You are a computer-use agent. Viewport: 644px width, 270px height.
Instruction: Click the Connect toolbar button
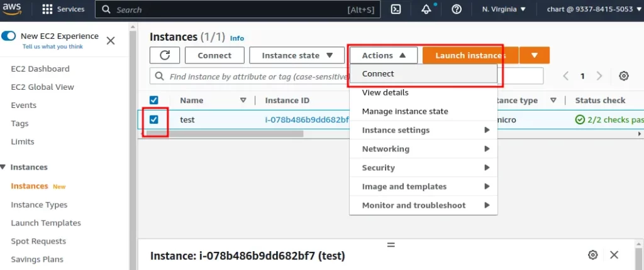[214, 55]
